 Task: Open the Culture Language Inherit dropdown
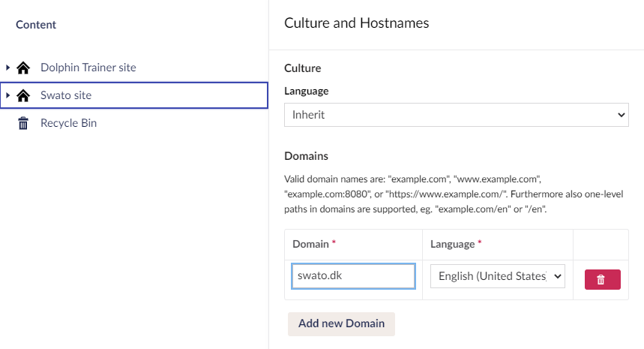(x=456, y=115)
